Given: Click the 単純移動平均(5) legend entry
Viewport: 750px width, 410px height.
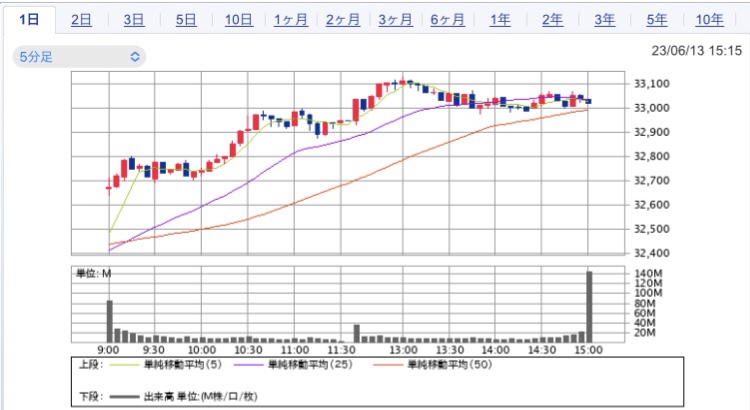Looking at the screenshot, I should 183,365.
